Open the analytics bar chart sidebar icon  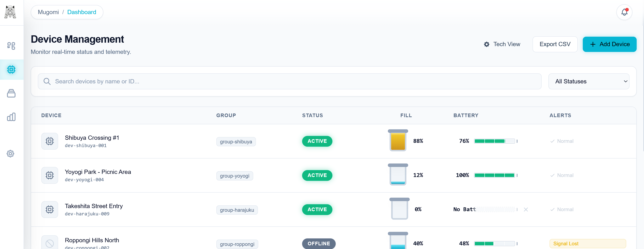click(x=11, y=117)
